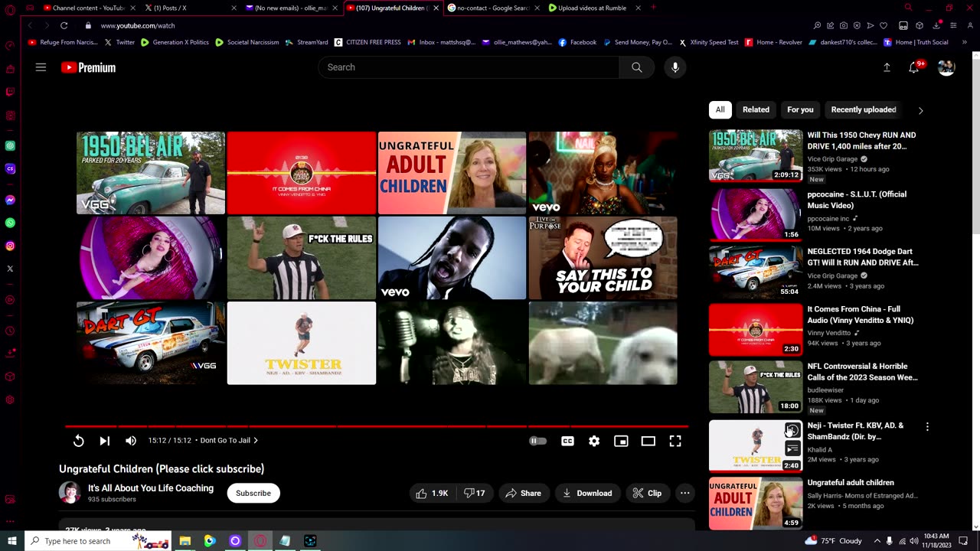Select the All filter chip
Viewport: 980px width, 551px height.
(x=720, y=109)
